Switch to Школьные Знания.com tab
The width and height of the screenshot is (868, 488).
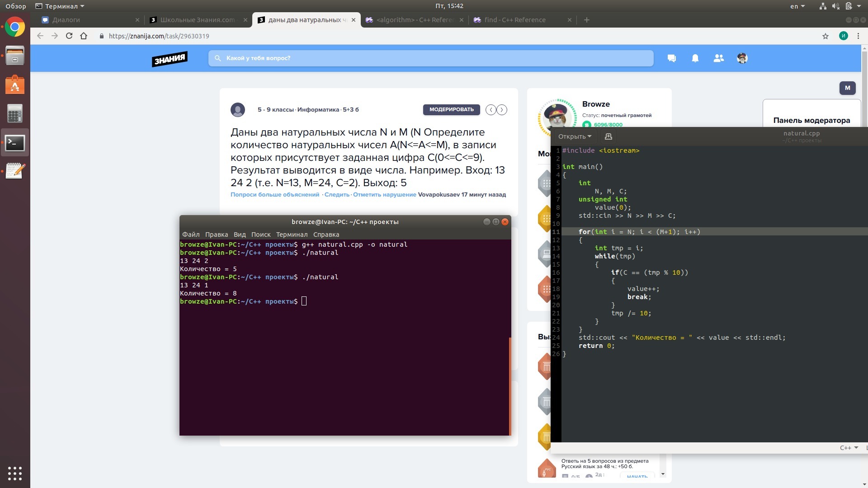(198, 20)
